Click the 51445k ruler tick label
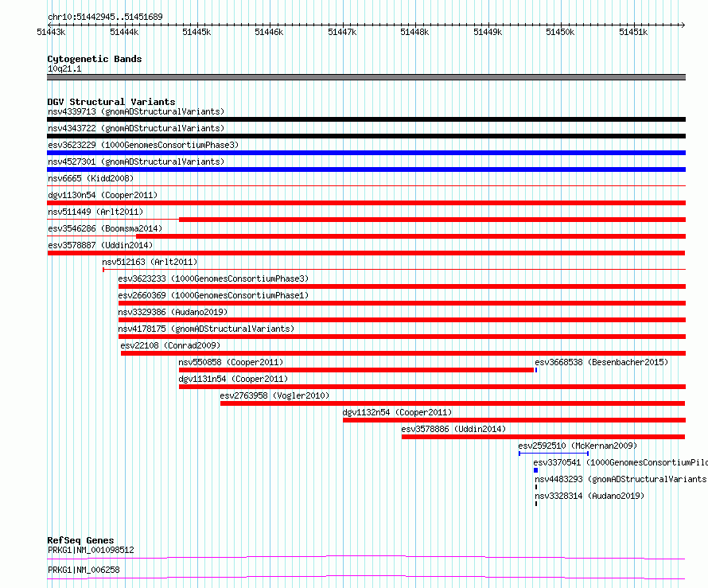708x588 pixels. (x=196, y=32)
